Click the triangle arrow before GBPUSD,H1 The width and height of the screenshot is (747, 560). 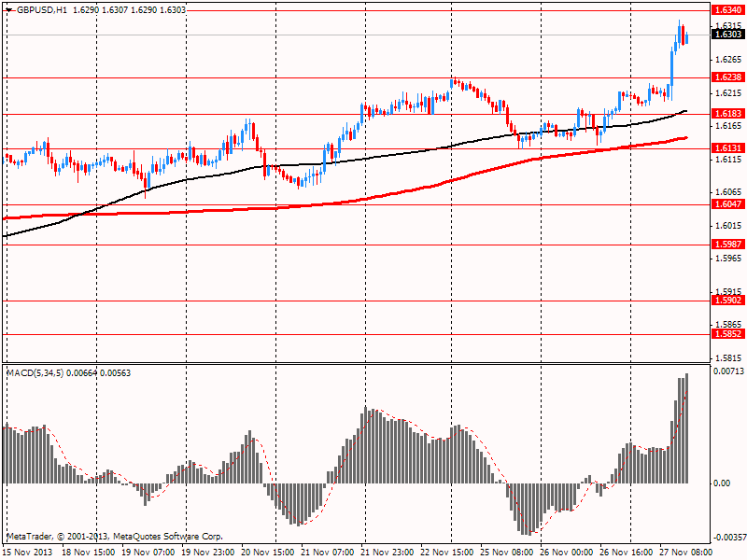point(9,10)
